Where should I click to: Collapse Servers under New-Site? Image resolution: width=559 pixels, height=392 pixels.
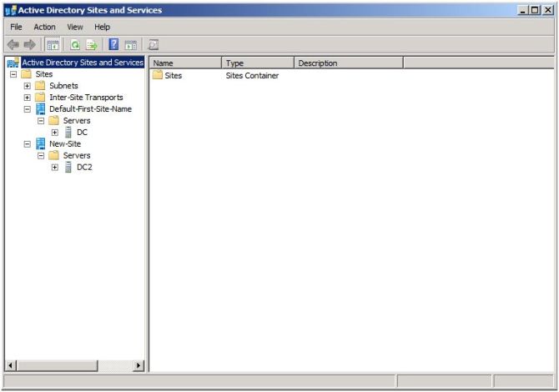click(41, 156)
